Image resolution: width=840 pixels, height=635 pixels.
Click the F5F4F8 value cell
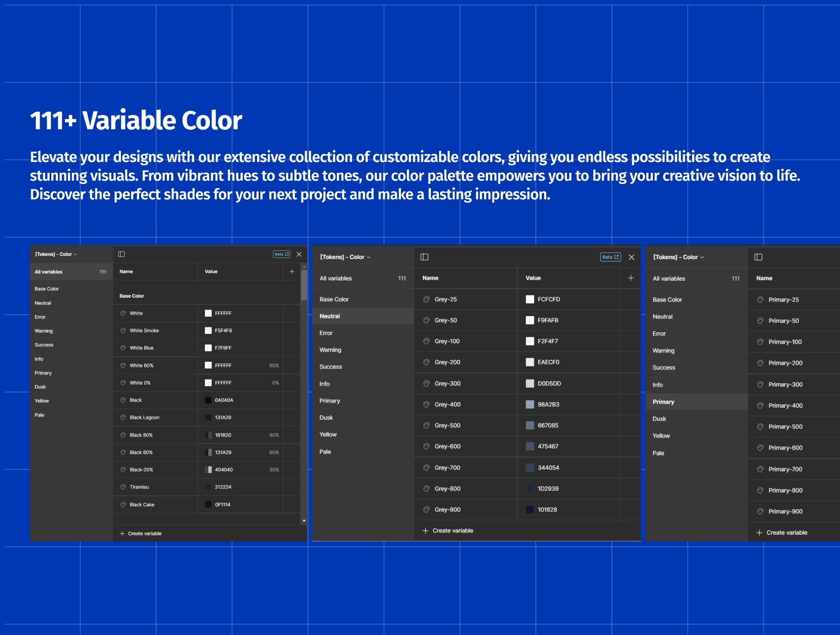[x=240, y=331]
